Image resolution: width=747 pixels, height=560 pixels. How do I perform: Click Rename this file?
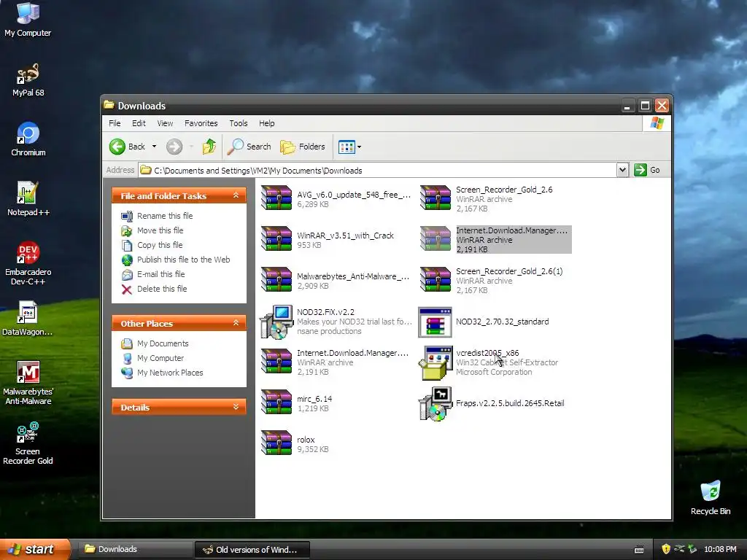pyautogui.click(x=165, y=216)
